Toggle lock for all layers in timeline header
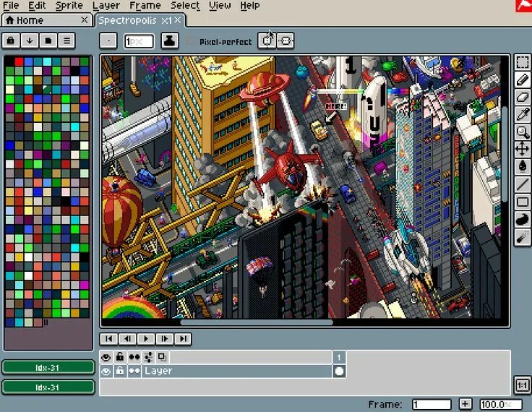 pyautogui.click(x=120, y=357)
